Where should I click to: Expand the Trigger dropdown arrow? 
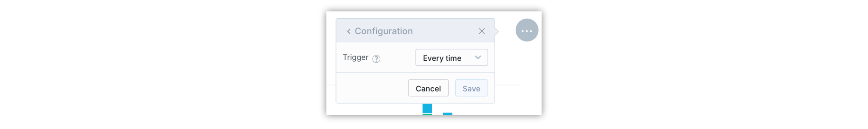tap(478, 58)
